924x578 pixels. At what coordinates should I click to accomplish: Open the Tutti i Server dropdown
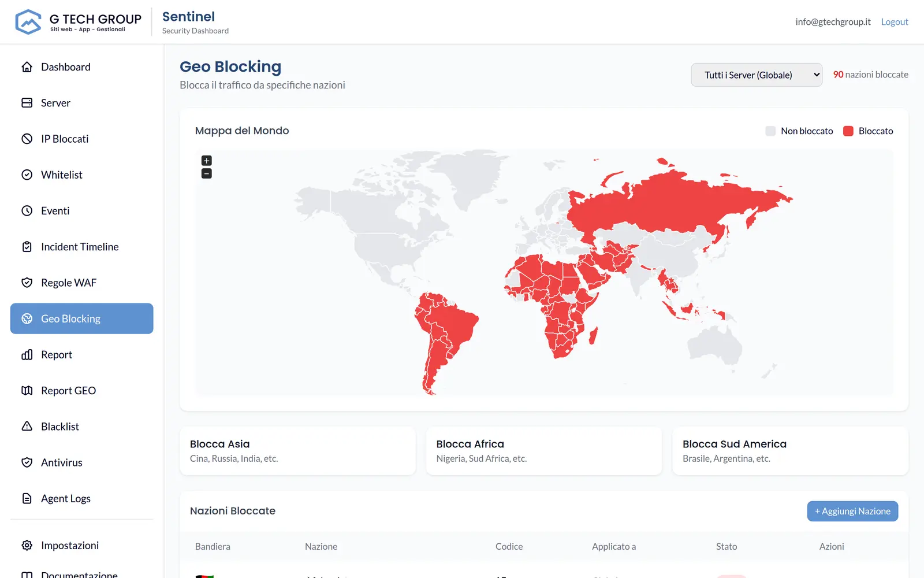757,75
